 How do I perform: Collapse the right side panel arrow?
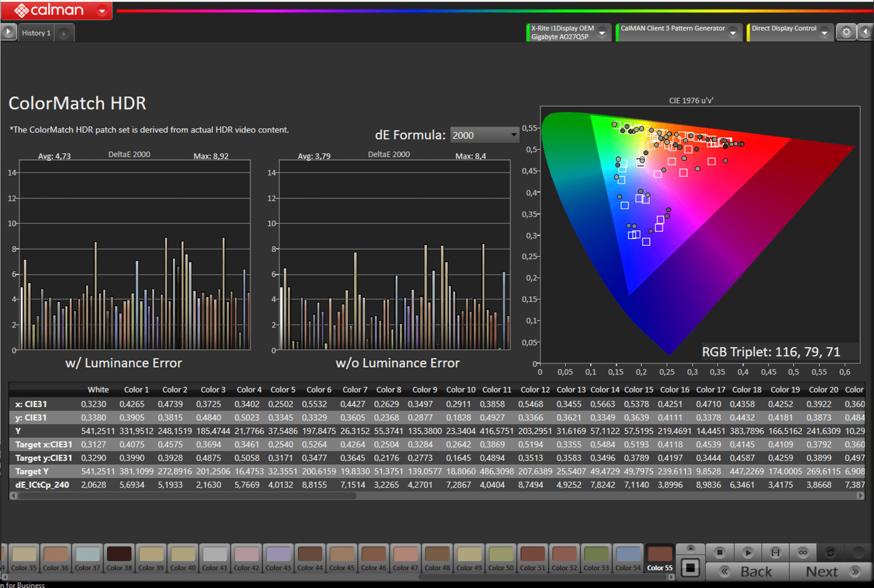point(865,32)
